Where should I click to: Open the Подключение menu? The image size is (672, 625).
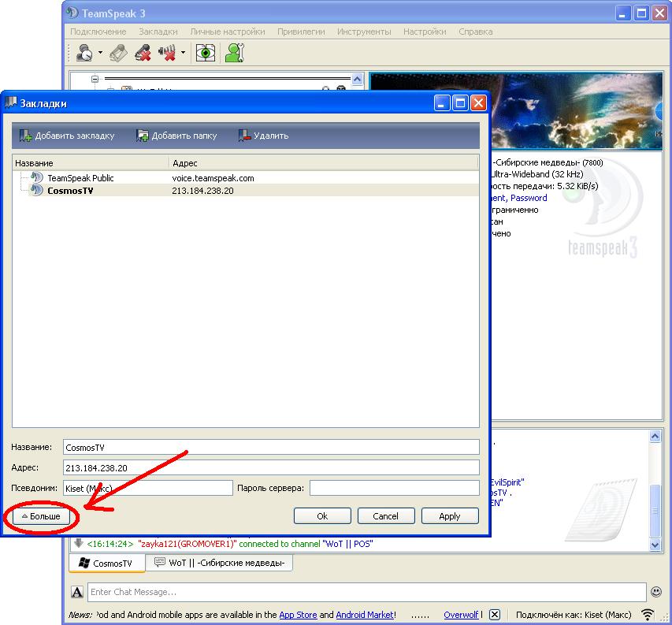[98, 32]
